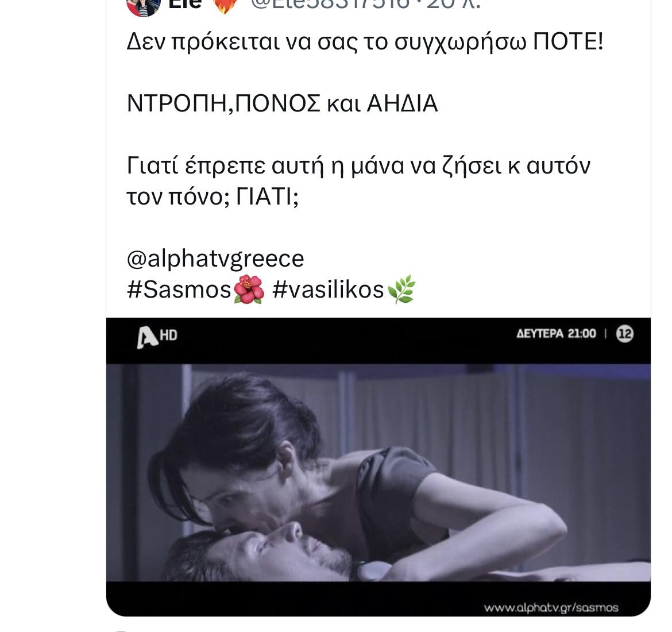
Task: Open the #Sasmos hashtag
Action: click(x=179, y=290)
